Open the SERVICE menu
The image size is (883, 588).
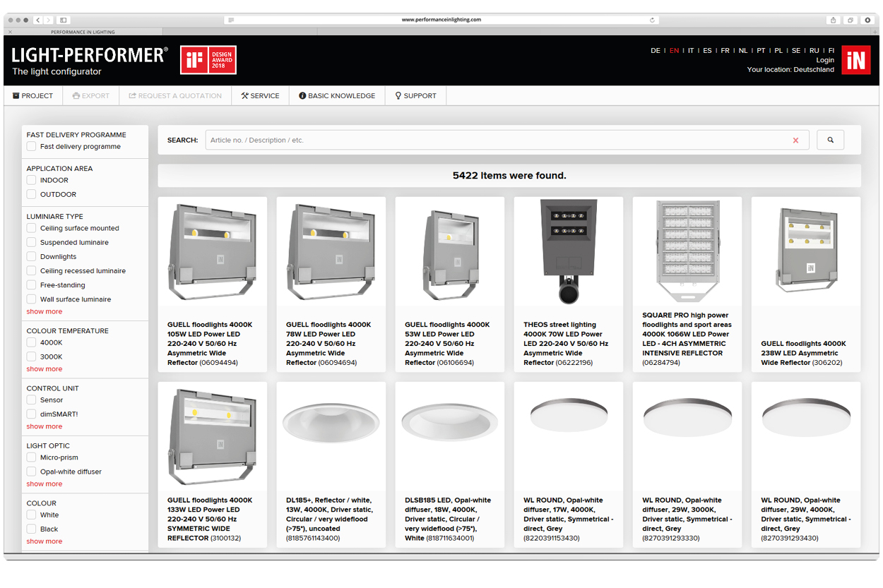coord(260,96)
